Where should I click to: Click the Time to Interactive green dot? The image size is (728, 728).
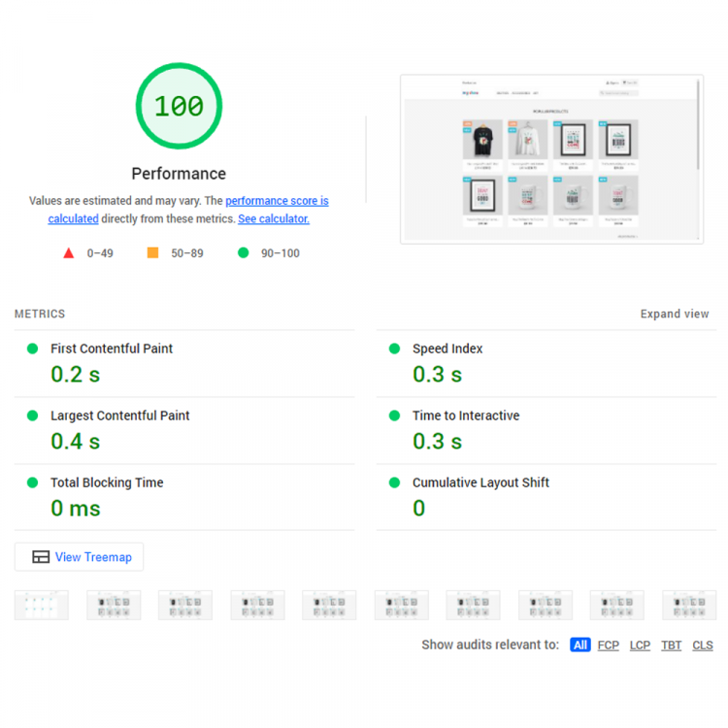394,415
